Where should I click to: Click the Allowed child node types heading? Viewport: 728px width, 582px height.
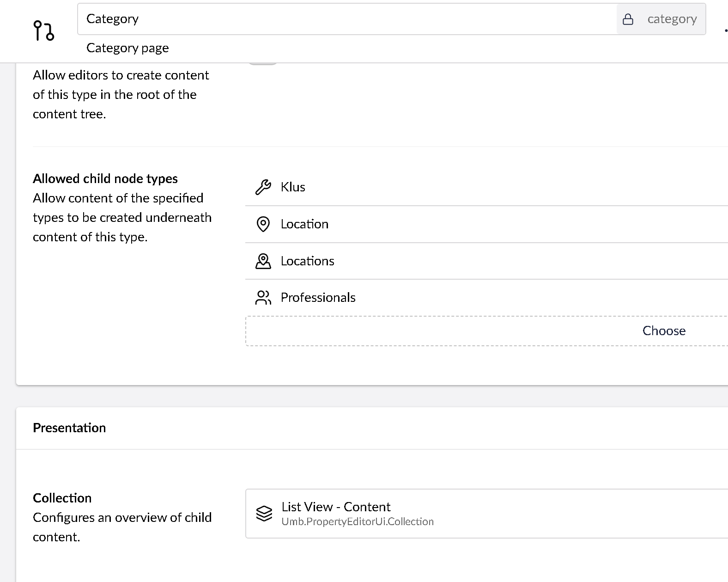(105, 179)
